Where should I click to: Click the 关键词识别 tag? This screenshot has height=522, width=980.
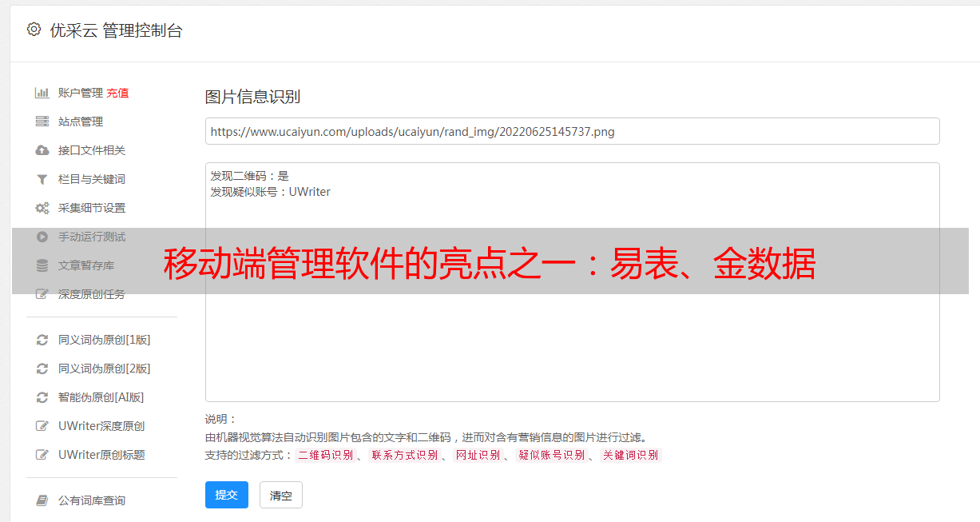[x=631, y=455]
